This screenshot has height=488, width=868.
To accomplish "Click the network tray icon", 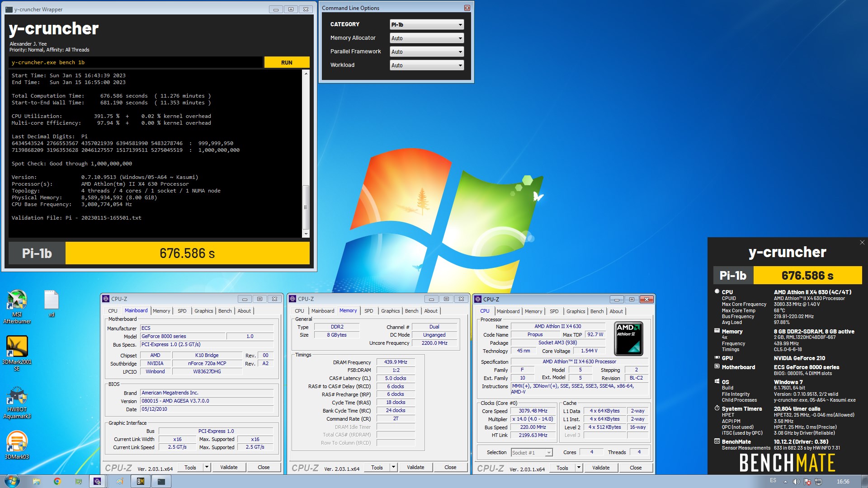I will (818, 482).
